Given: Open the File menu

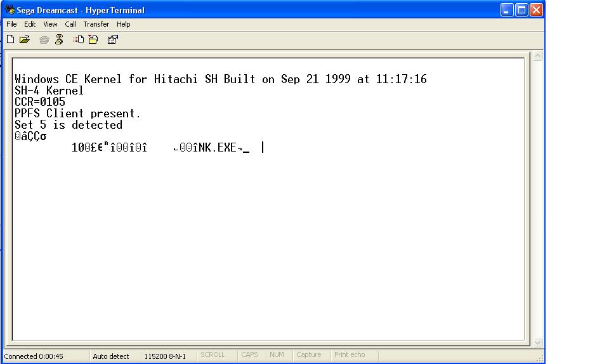Looking at the screenshot, I should pos(11,24).
